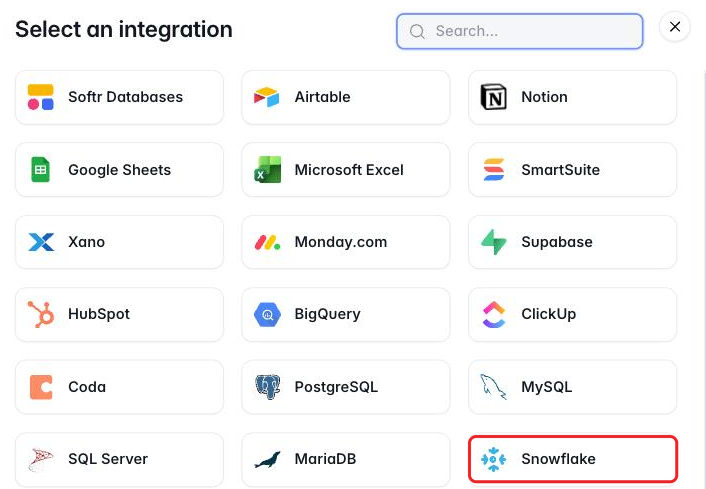Click the ClickUp logo icon
Viewport: 706px width, 489px height.
493,314
